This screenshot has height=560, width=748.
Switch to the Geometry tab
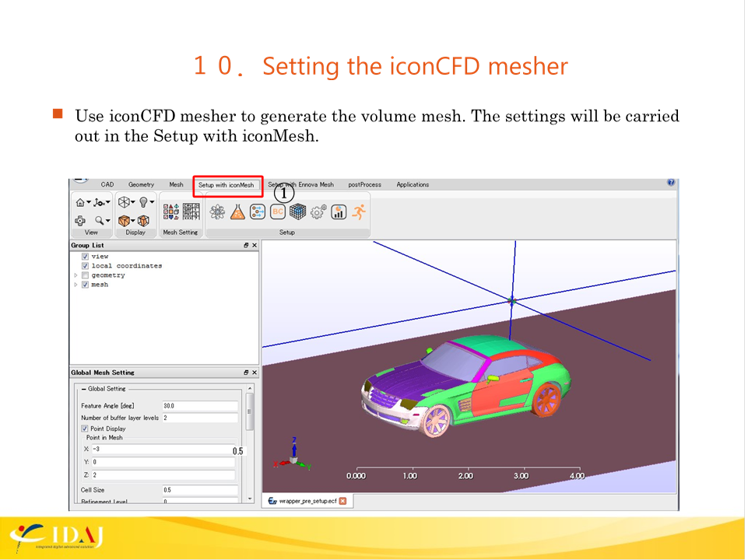(x=141, y=184)
